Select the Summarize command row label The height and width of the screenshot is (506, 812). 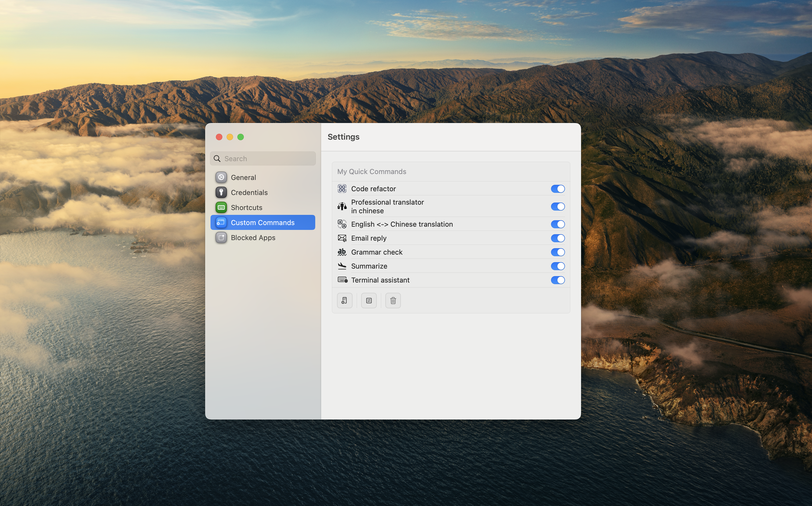tap(369, 266)
